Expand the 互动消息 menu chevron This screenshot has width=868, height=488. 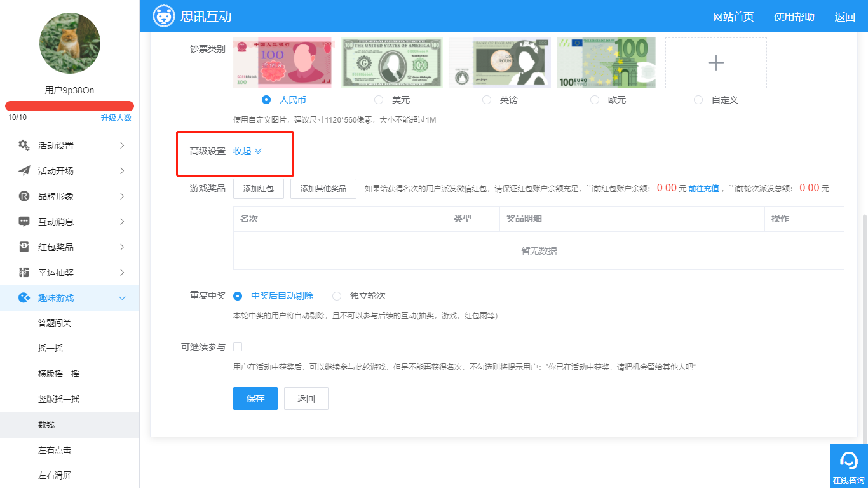pyautogui.click(x=122, y=222)
